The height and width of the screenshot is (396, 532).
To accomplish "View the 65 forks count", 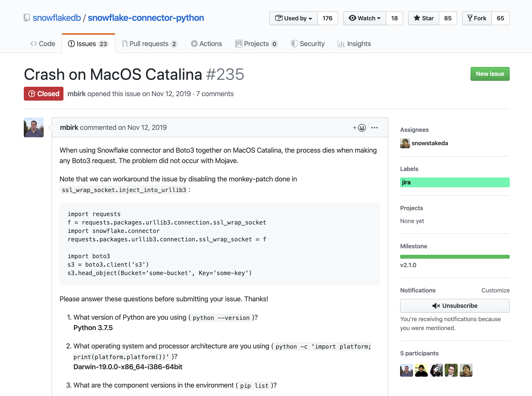I will click(x=500, y=18).
